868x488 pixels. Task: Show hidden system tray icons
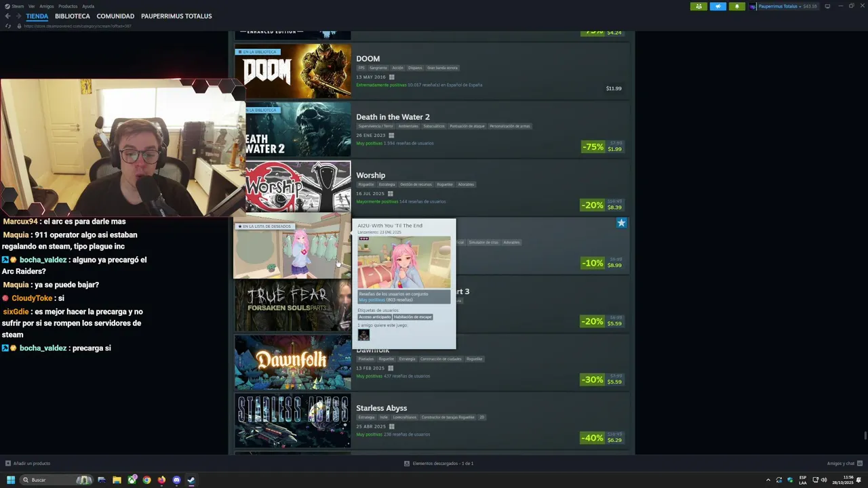pos(768,480)
